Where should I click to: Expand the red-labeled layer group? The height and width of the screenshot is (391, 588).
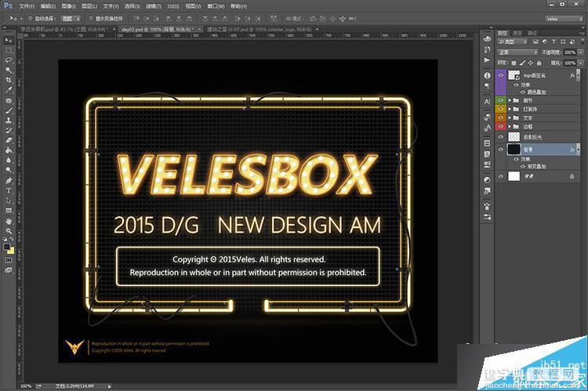(510, 127)
